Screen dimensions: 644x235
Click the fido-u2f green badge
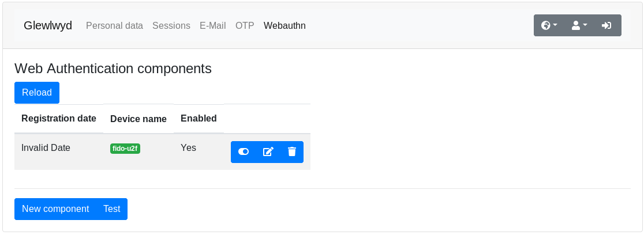point(125,149)
